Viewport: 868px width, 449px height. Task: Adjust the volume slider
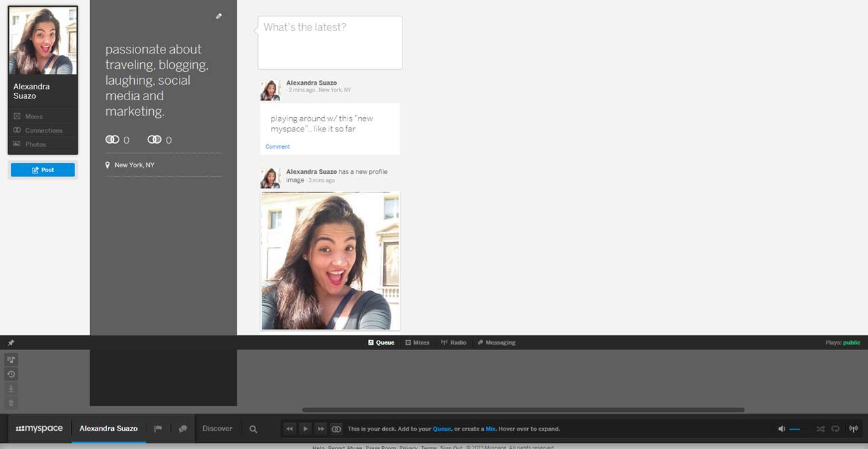(x=795, y=429)
